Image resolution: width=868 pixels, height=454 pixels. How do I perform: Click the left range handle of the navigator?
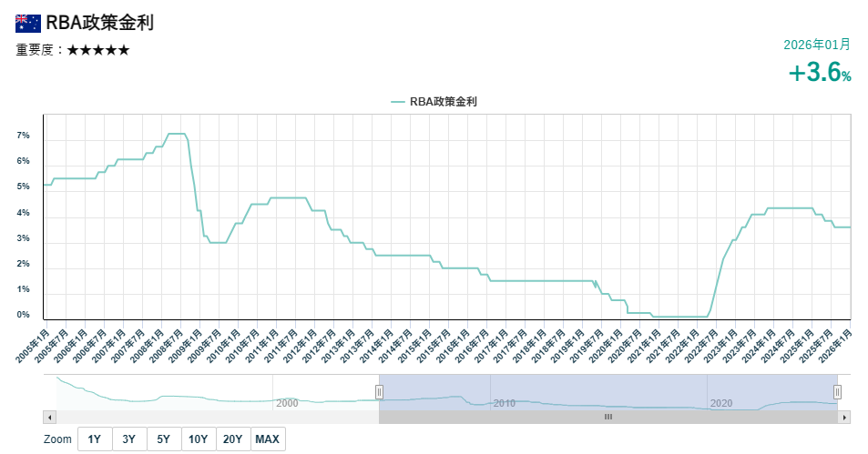(x=379, y=392)
